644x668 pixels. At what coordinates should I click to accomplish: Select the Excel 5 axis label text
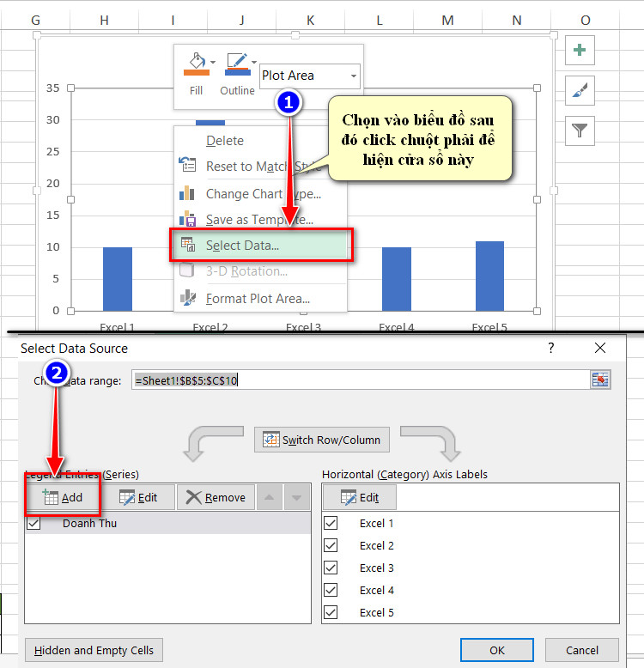(x=376, y=612)
